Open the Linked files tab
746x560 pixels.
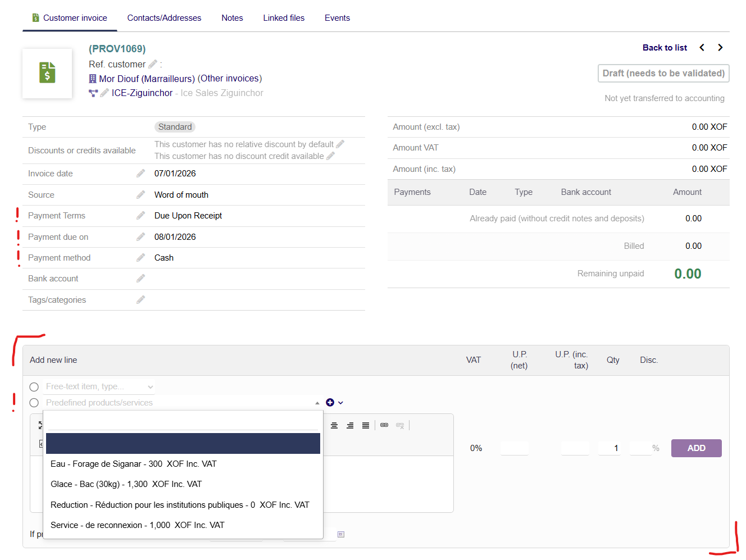click(284, 18)
